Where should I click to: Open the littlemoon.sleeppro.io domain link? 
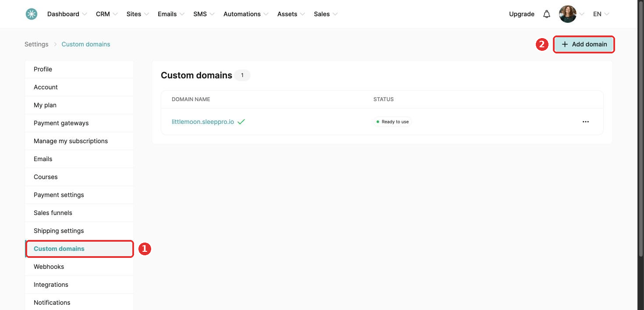pos(203,122)
